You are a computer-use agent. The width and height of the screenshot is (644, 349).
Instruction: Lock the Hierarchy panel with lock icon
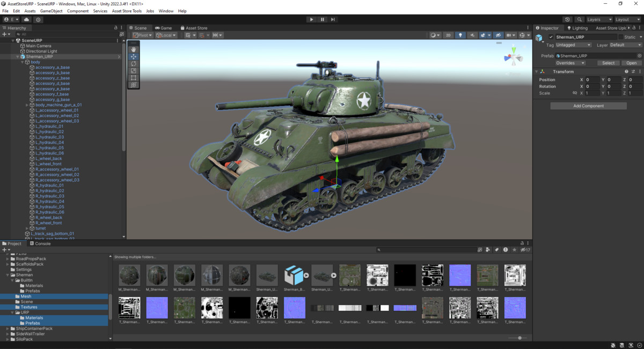(x=115, y=28)
